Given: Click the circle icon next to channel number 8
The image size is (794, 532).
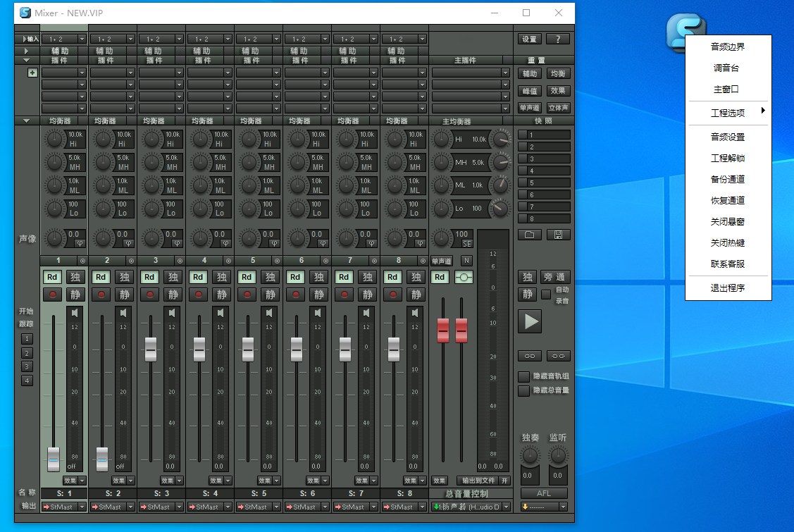Looking at the screenshot, I should pyautogui.click(x=423, y=261).
